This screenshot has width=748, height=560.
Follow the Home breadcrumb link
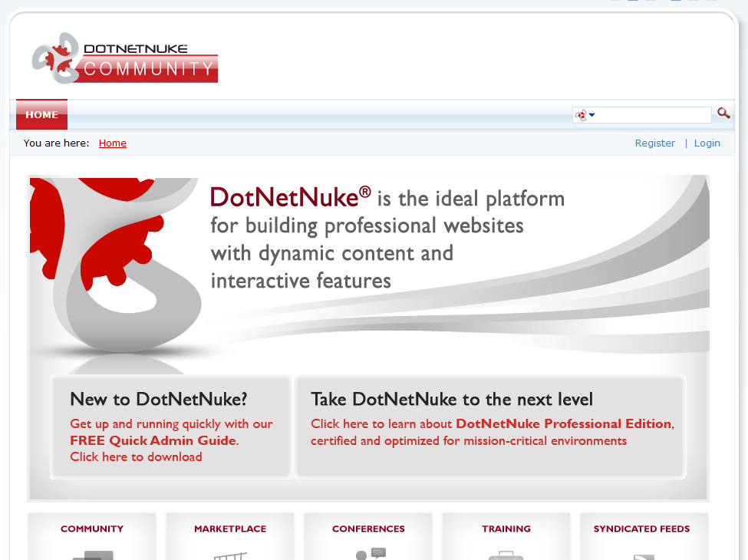tap(113, 143)
